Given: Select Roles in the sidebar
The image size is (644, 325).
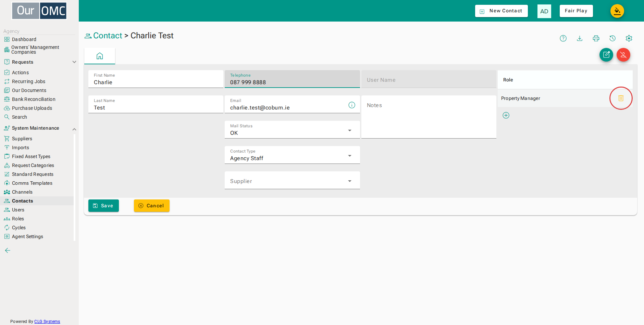Looking at the screenshot, I should (x=18, y=219).
